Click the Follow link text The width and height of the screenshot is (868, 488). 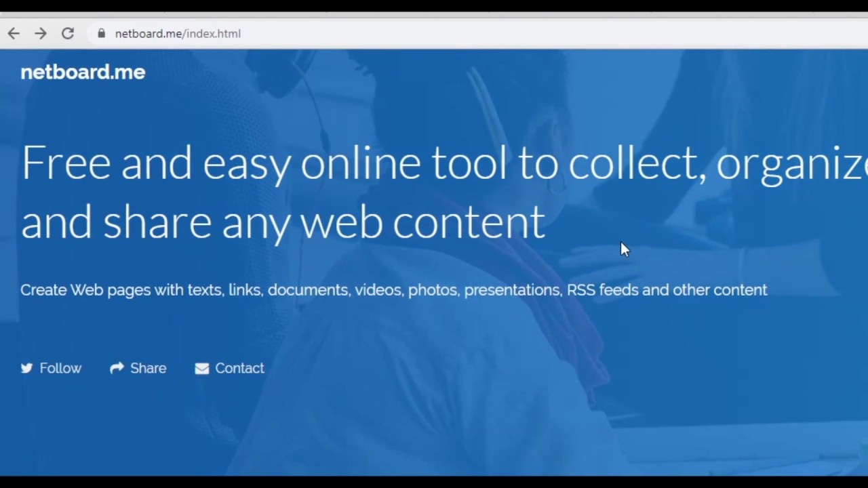tap(60, 368)
